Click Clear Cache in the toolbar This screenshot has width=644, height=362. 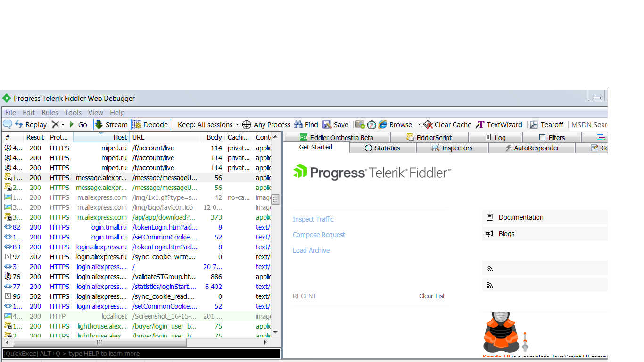(447, 124)
